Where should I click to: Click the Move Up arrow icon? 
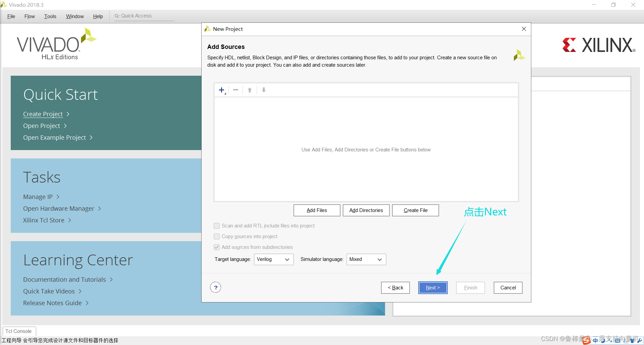tap(250, 90)
